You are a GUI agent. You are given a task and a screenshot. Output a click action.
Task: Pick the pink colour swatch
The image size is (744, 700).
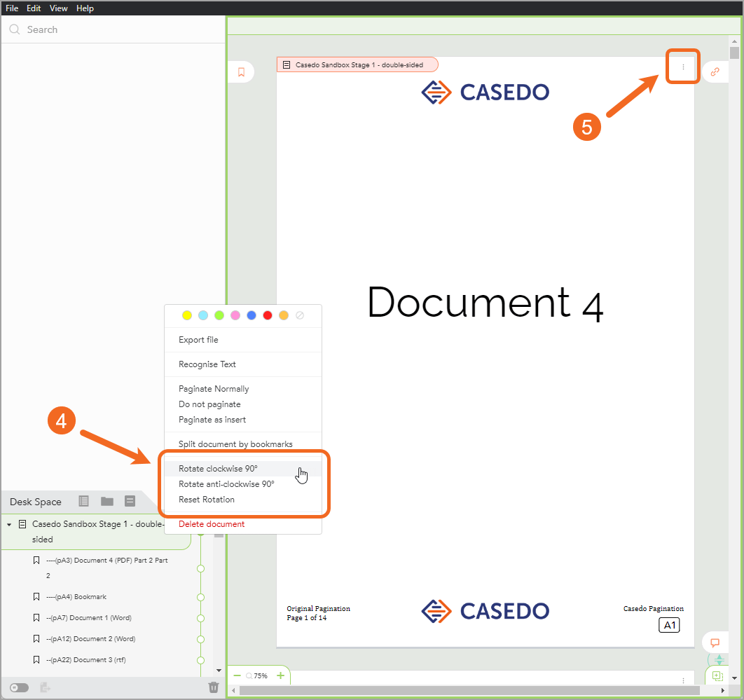[235, 315]
